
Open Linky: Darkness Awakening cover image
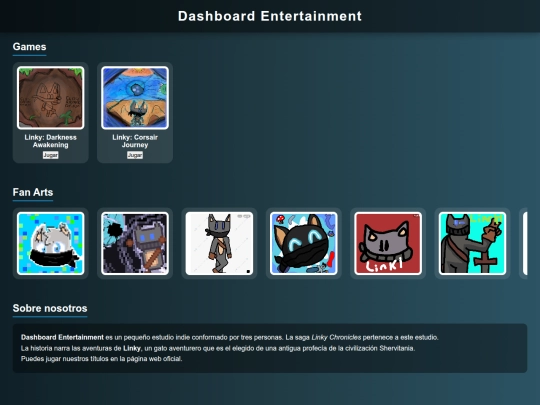coord(51,98)
